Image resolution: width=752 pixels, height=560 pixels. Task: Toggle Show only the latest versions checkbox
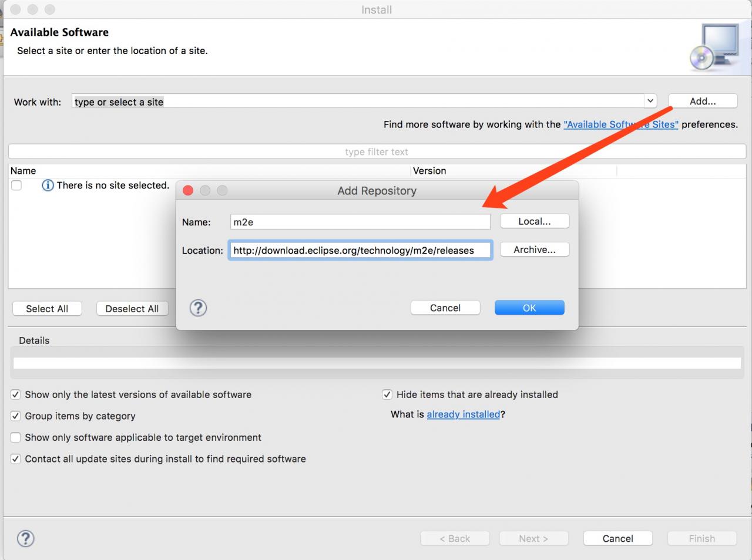point(16,394)
